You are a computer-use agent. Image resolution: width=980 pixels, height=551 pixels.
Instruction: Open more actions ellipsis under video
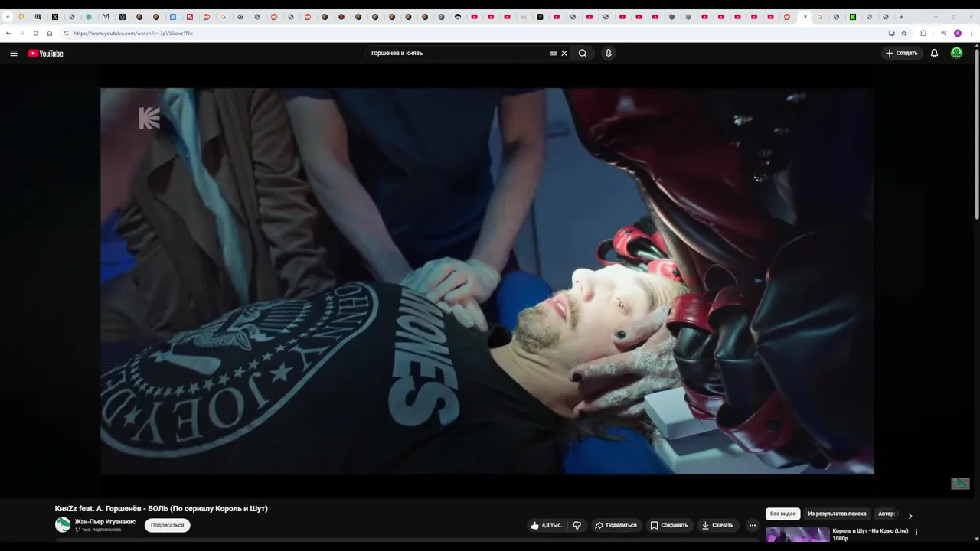[752, 525]
